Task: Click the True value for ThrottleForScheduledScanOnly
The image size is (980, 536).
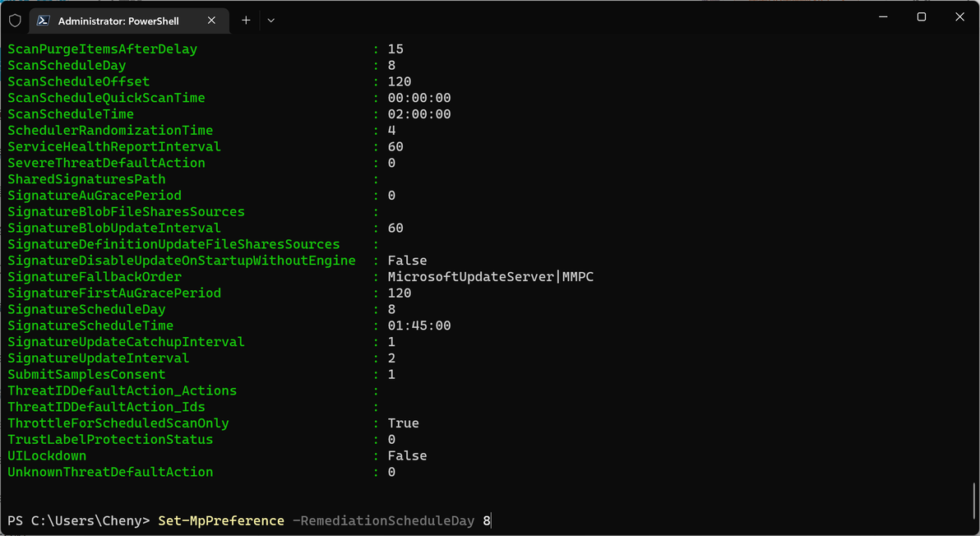Action: (x=404, y=423)
